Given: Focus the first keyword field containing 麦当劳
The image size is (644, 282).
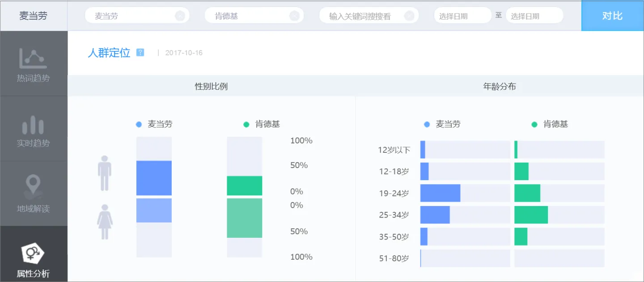Looking at the screenshot, I should [137, 16].
